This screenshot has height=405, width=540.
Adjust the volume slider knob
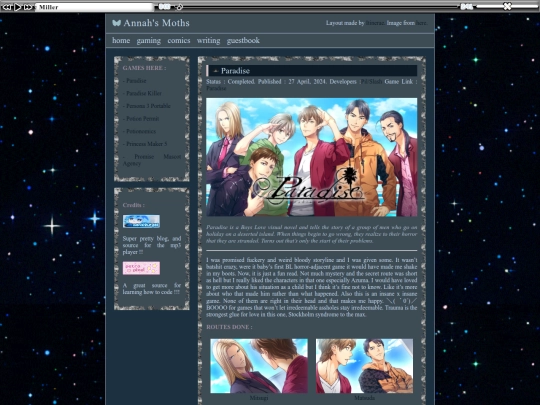point(507,6)
